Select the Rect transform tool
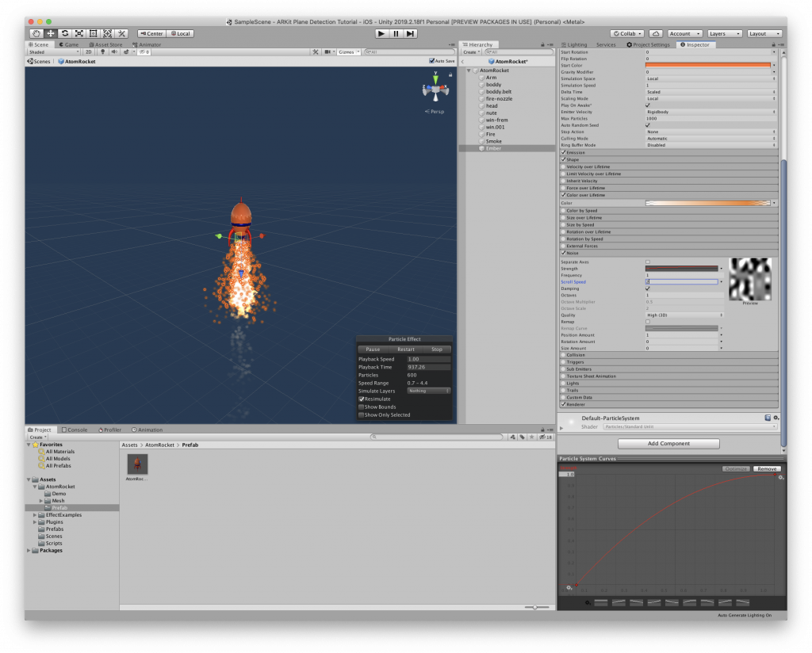 [94, 33]
